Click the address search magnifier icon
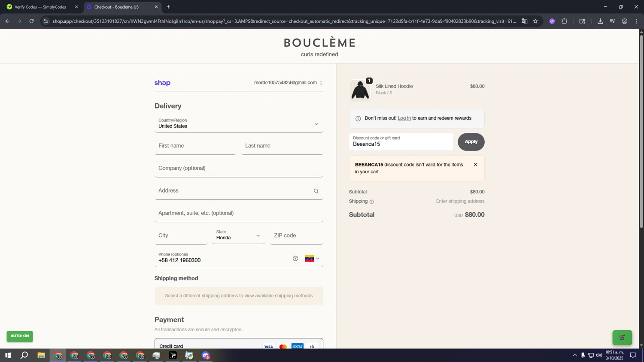The width and height of the screenshot is (644, 362). point(316,191)
